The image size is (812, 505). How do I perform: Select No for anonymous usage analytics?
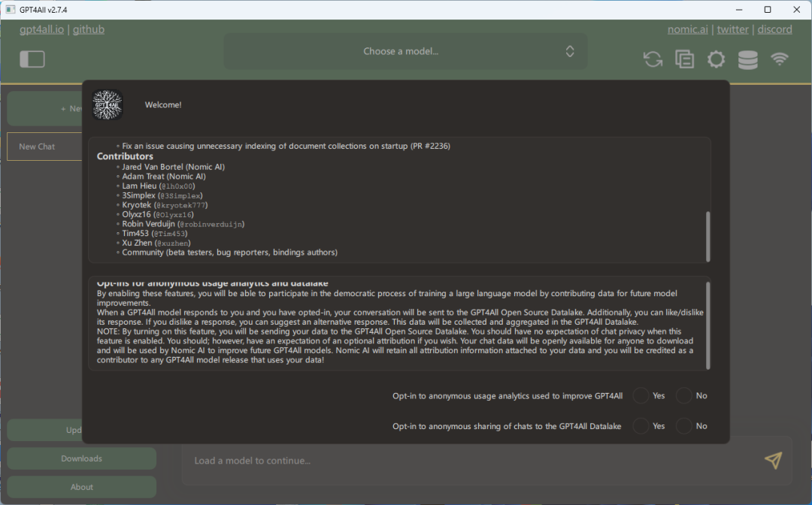click(x=683, y=396)
